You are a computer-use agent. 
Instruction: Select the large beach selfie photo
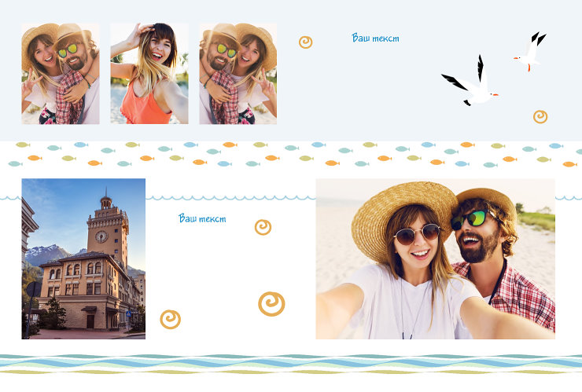[435, 258]
